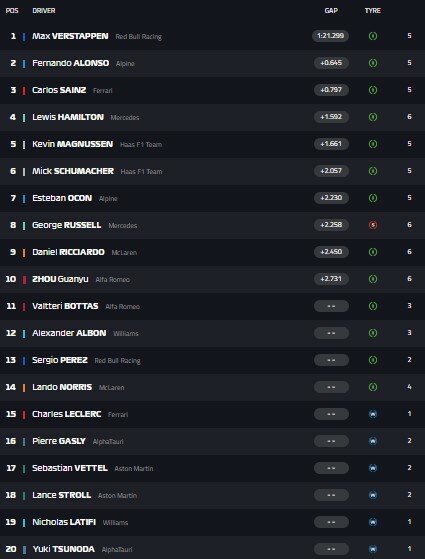425x559 pixels.
Task: Click Verstappen's intermediate tyre icon
Action: click(x=373, y=36)
